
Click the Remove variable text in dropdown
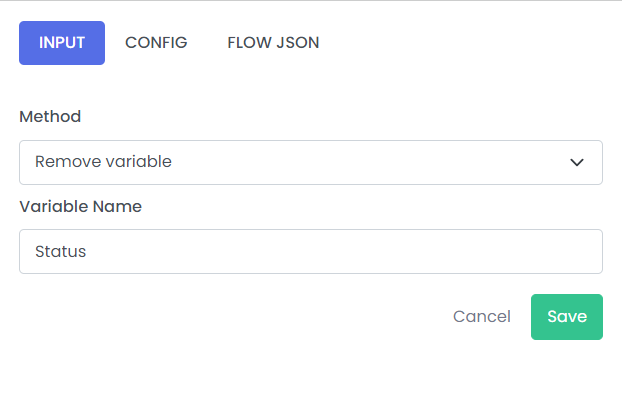click(103, 162)
